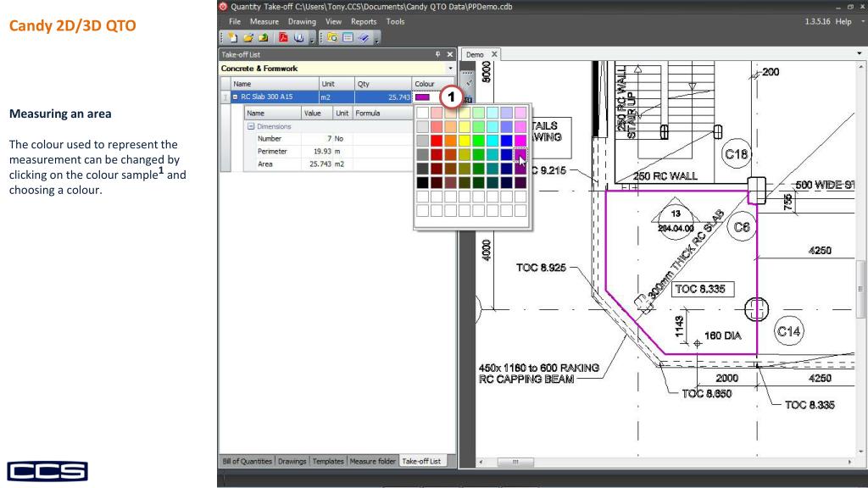Select the Take-off List bottom tab
This screenshot has height=488, width=868.
coord(421,461)
